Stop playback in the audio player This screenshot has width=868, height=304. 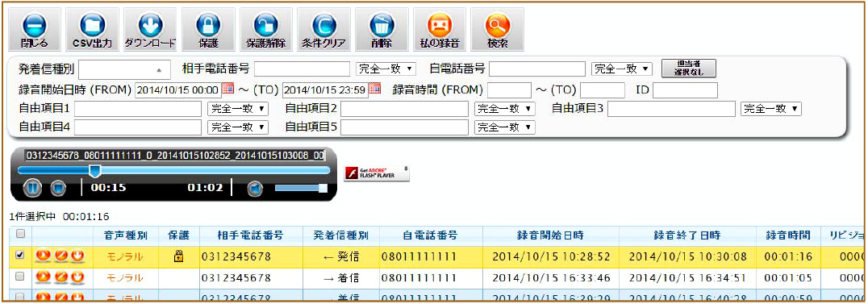[x=57, y=188]
